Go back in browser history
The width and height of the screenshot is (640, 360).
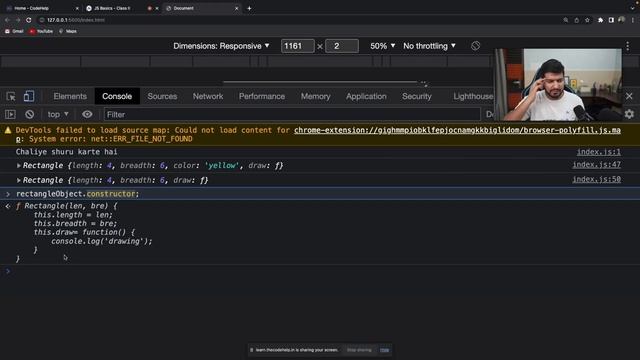[x=7, y=20]
